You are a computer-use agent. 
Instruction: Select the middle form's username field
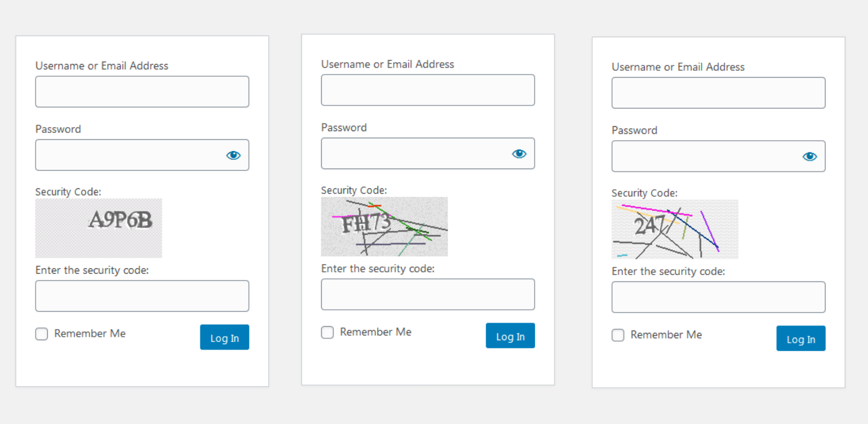428,90
